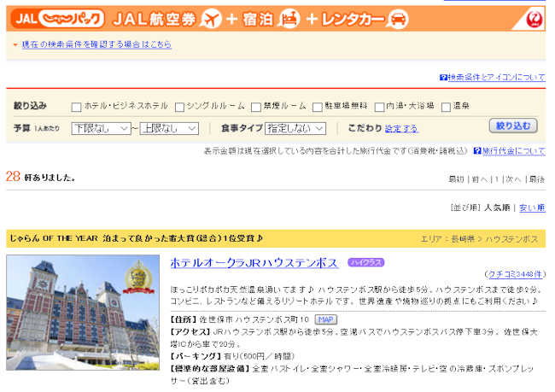Sort results by 安い順

point(531,208)
